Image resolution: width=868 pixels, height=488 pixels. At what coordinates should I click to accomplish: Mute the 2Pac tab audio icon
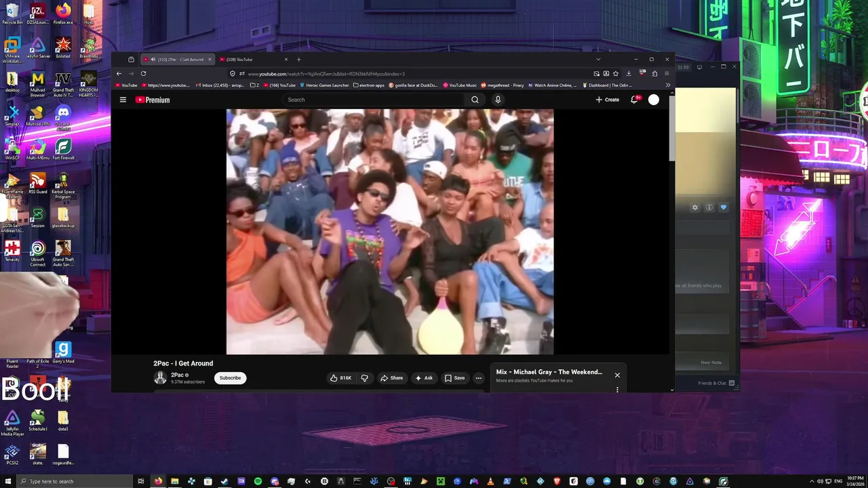(153, 59)
